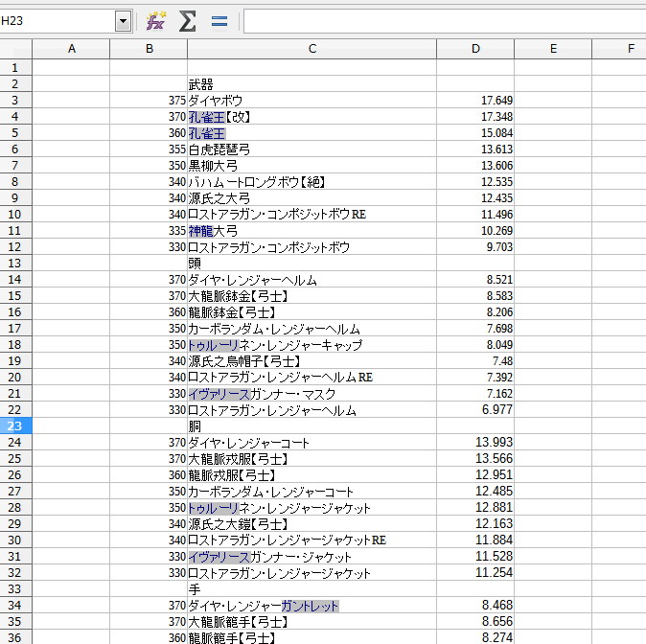Click the Sum (Sigma) icon
The height and width of the screenshot is (644, 646).
click(x=187, y=21)
